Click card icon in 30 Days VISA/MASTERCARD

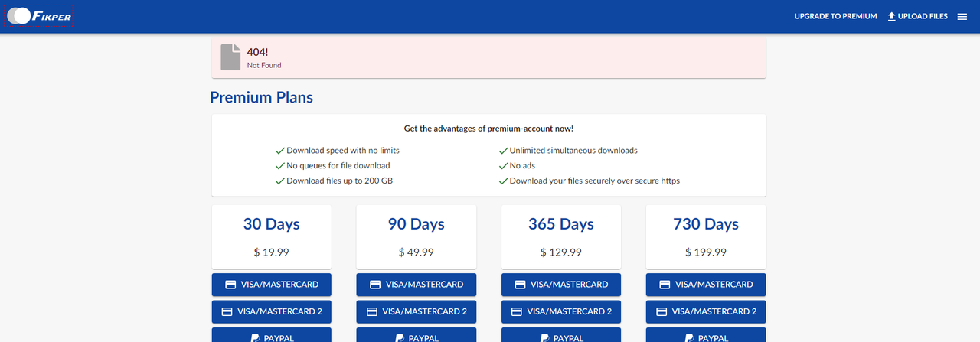[x=230, y=285]
